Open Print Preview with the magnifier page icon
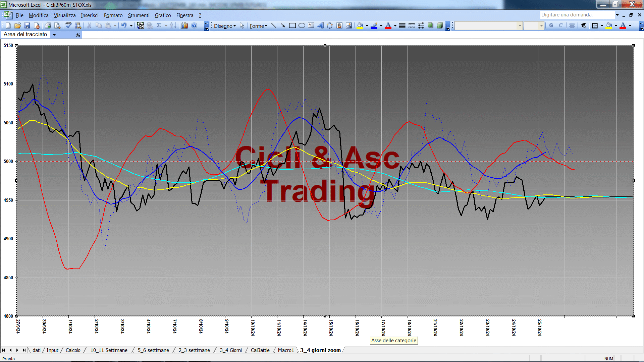The width and height of the screenshot is (644, 362). (57, 25)
